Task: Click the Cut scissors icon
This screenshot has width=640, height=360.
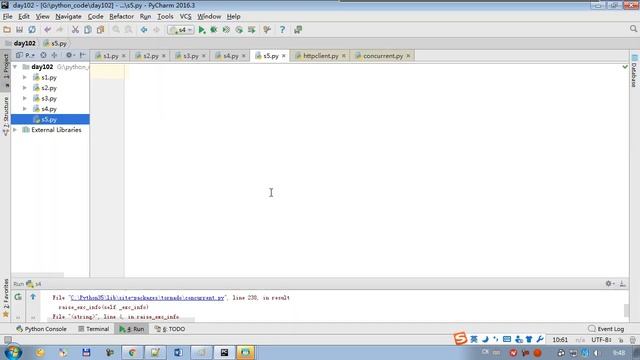Action: (75, 30)
